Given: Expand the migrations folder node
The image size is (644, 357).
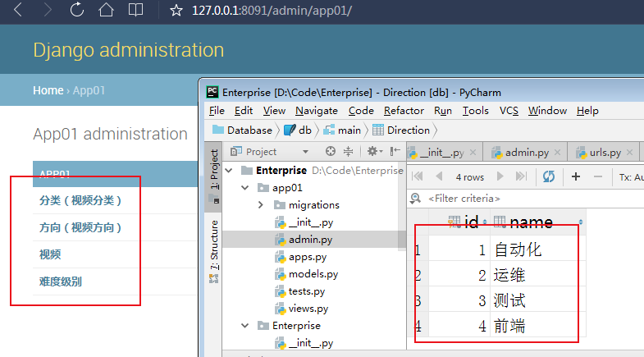Looking at the screenshot, I should (x=261, y=205).
